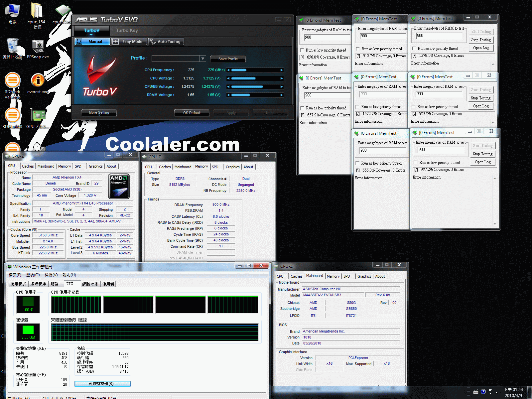Screen dimensions: 532x399
Task: Launch the GPU-Z desktop icon
Action: pos(38,118)
